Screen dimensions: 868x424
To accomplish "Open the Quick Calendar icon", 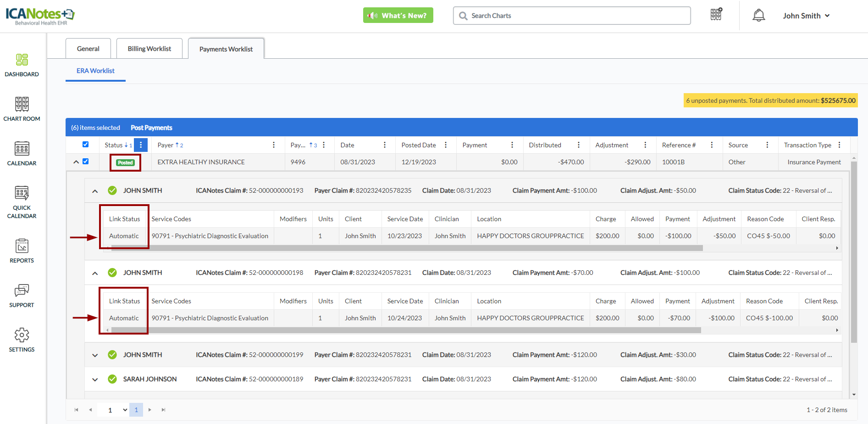I will (22, 194).
